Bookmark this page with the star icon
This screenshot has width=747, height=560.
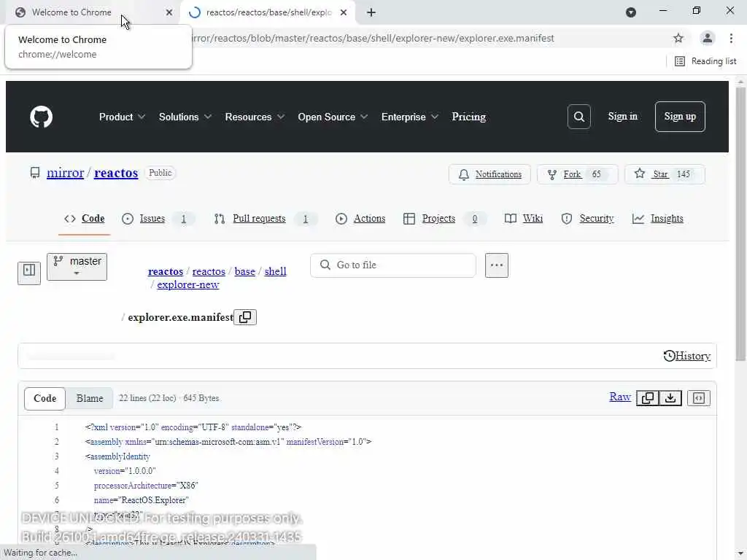coord(678,38)
